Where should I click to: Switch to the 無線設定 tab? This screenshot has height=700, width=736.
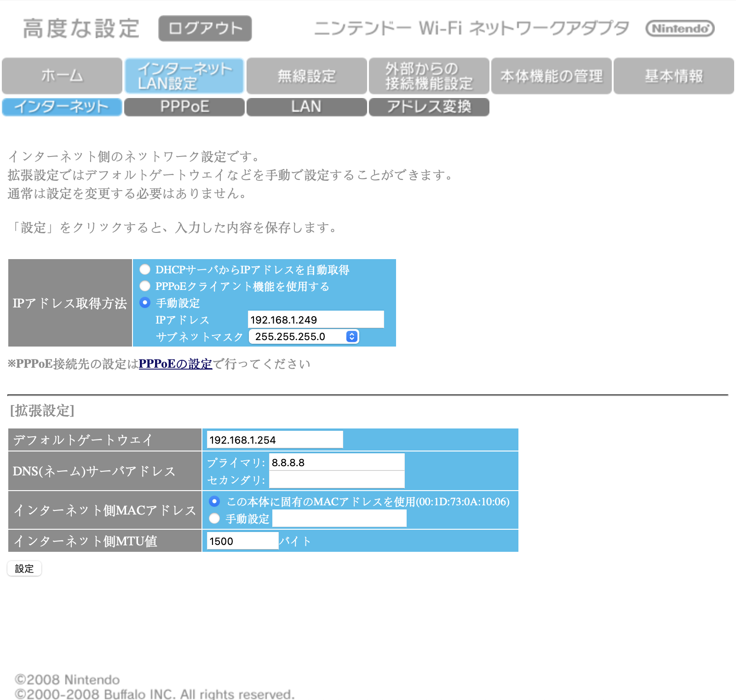click(307, 76)
